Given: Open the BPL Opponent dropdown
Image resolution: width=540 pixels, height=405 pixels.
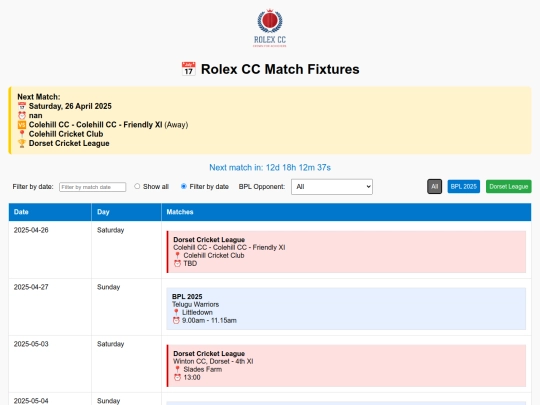Looking at the screenshot, I should pos(332,187).
